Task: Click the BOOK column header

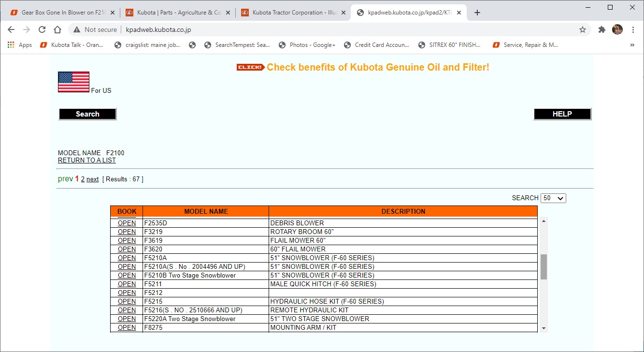Action: 127,211
